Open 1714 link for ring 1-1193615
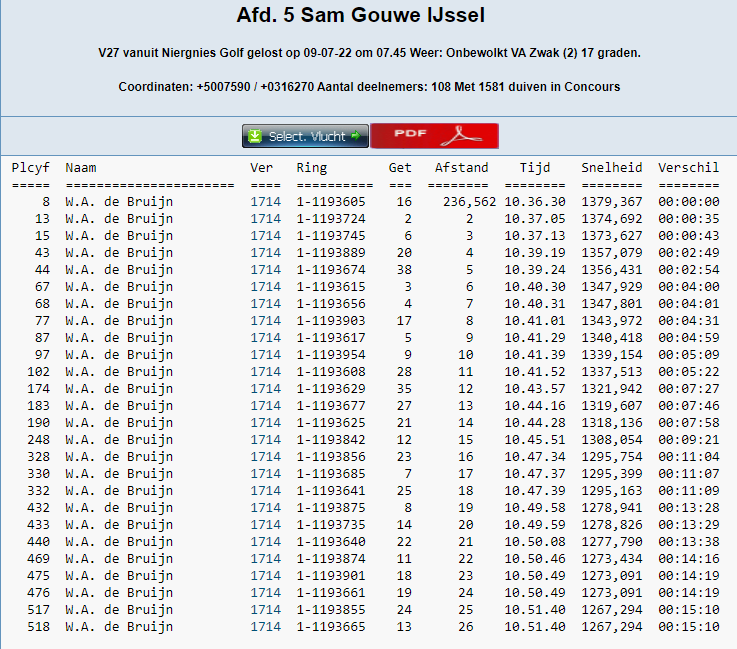This screenshot has height=649, width=737. [x=265, y=287]
